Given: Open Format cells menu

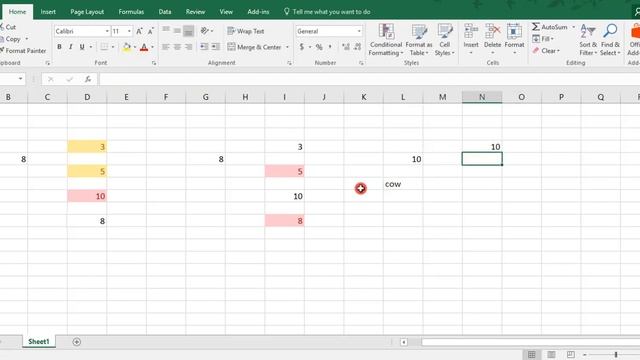Looking at the screenshot, I should click(x=514, y=39).
